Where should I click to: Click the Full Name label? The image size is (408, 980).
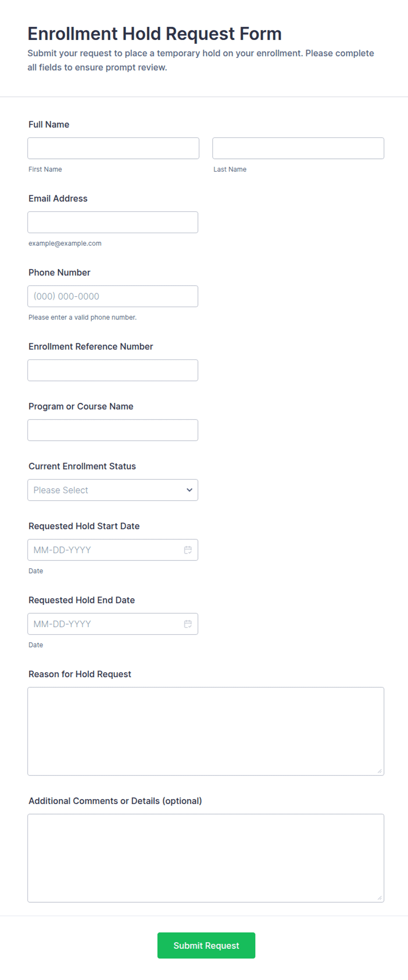tap(49, 125)
